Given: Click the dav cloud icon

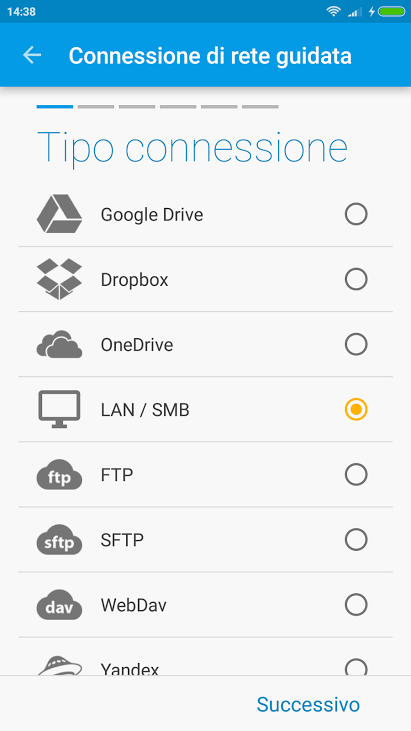Looking at the screenshot, I should [x=59, y=605].
